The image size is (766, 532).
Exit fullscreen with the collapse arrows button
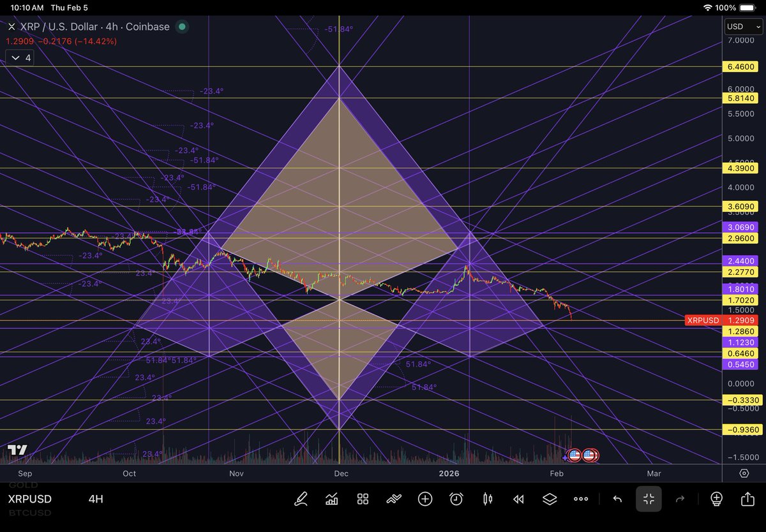649,499
